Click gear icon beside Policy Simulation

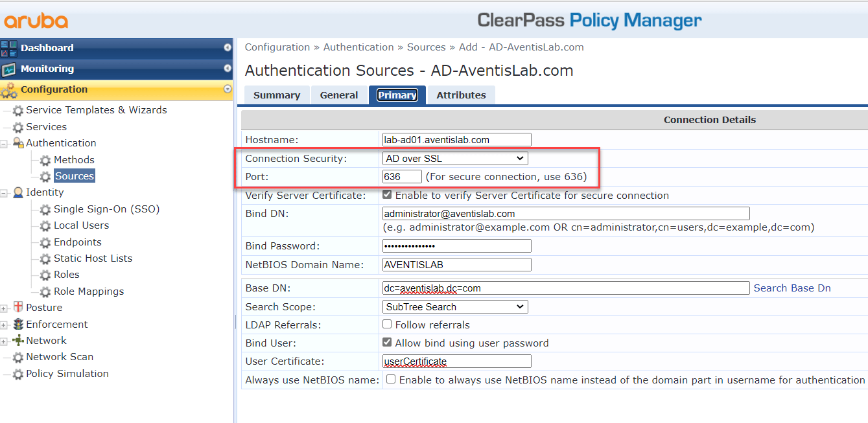click(x=18, y=374)
